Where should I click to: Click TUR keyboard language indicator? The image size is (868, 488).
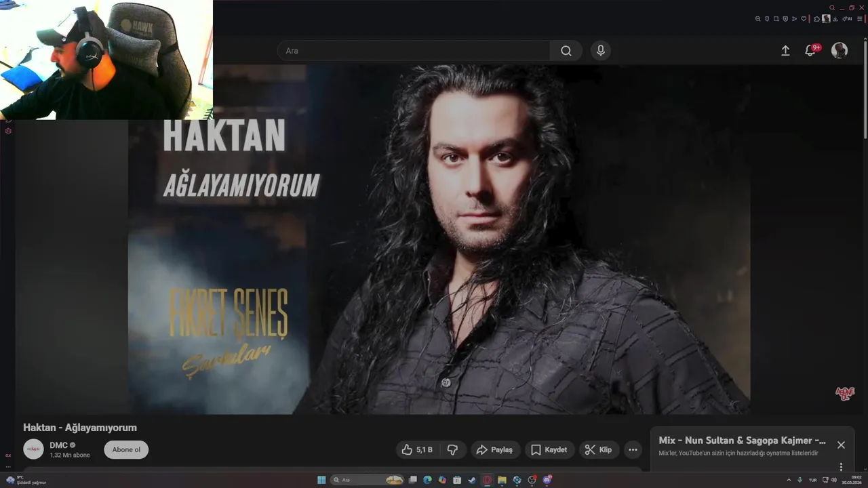[x=812, y=480]
